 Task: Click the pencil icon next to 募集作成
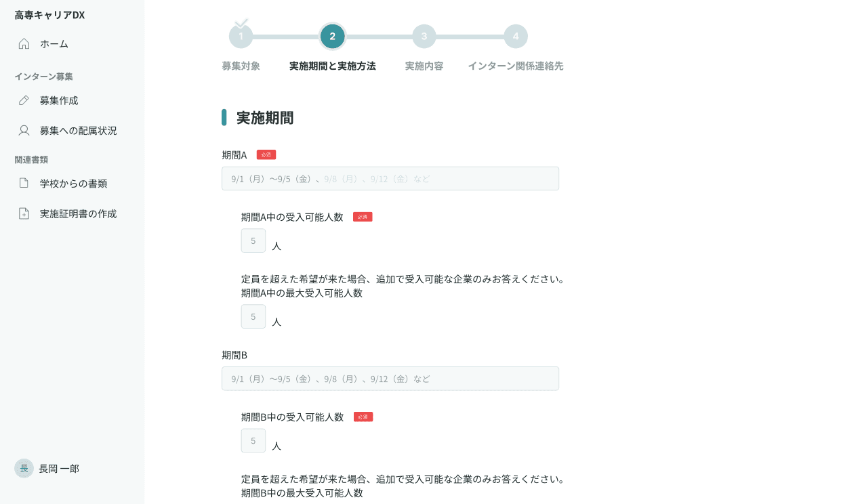pos(25,100)
